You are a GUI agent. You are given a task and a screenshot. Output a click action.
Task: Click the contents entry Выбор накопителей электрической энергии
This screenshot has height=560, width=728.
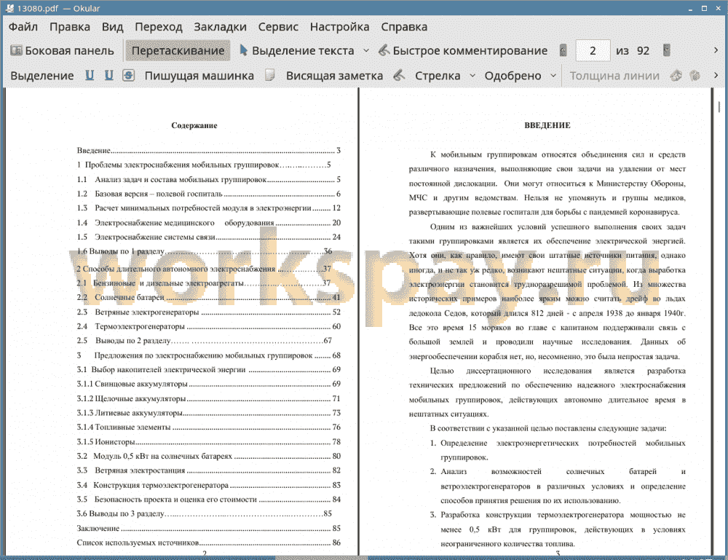point(209,370)
